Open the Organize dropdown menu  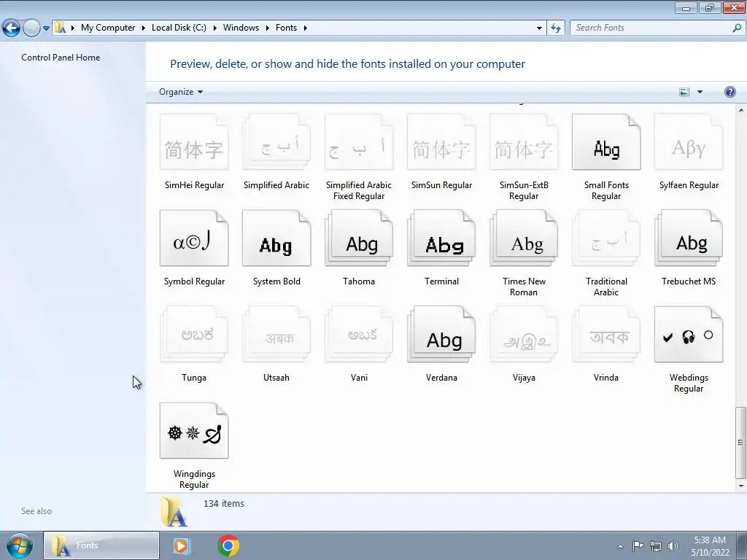coord(181,92)
